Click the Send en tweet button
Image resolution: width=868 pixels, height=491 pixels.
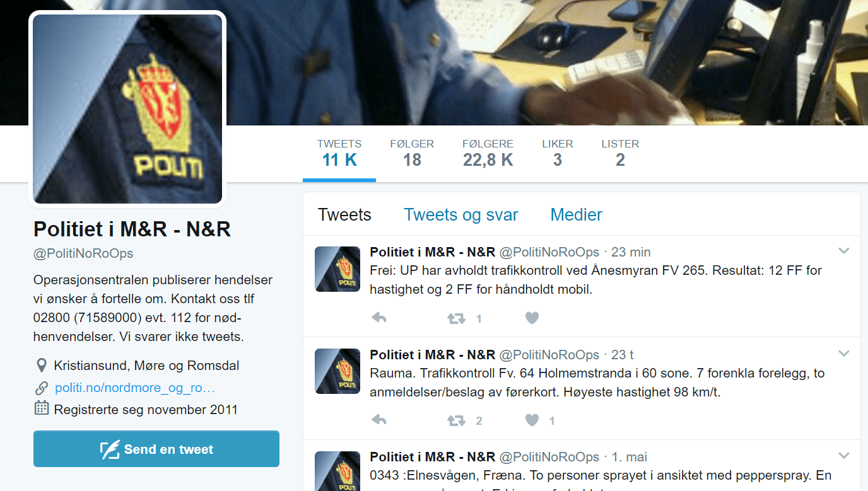point(156,449)
